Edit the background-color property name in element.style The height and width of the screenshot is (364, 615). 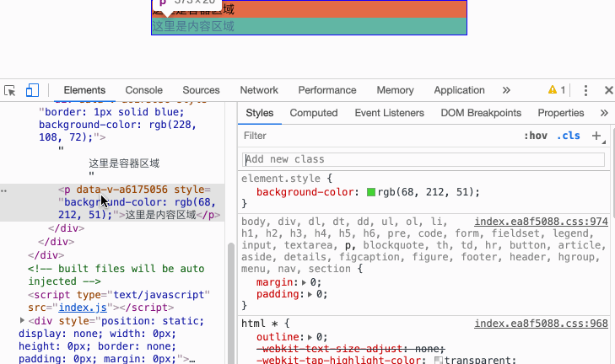pyautogui.click(x=305, y=192)
